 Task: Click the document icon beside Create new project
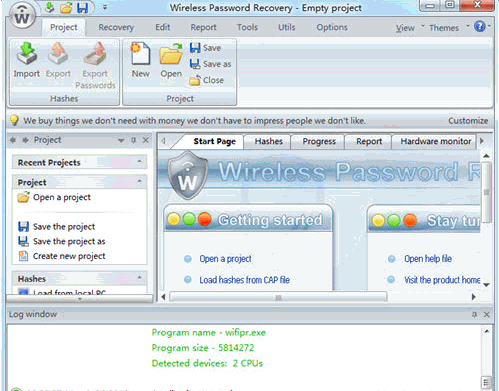[x=23, y=256]
